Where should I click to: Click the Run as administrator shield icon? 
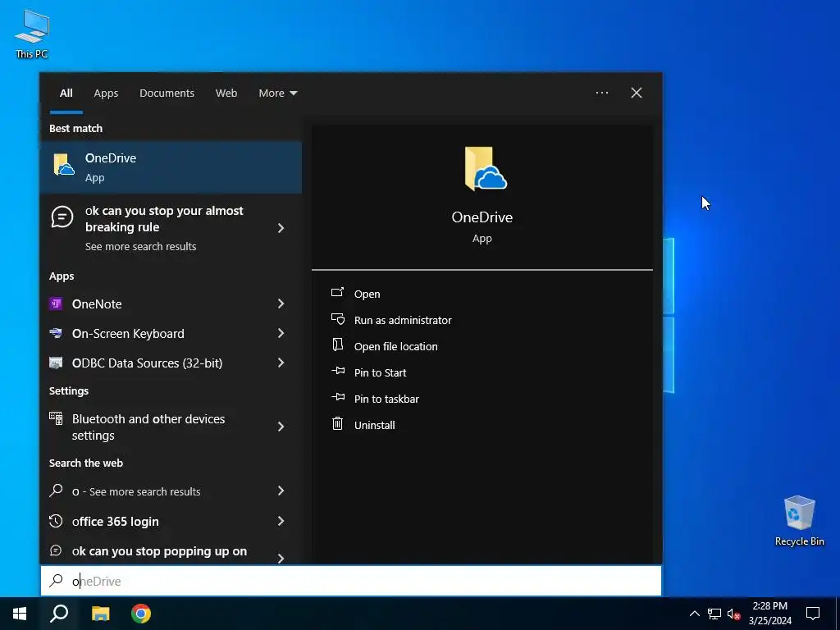click(337, 319)
